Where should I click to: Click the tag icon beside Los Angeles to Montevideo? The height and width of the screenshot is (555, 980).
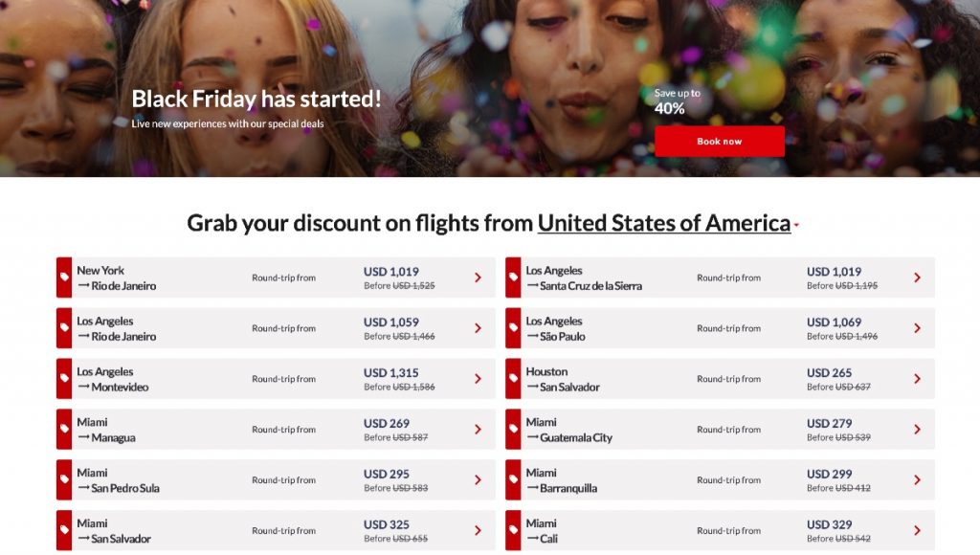(64, 379)
